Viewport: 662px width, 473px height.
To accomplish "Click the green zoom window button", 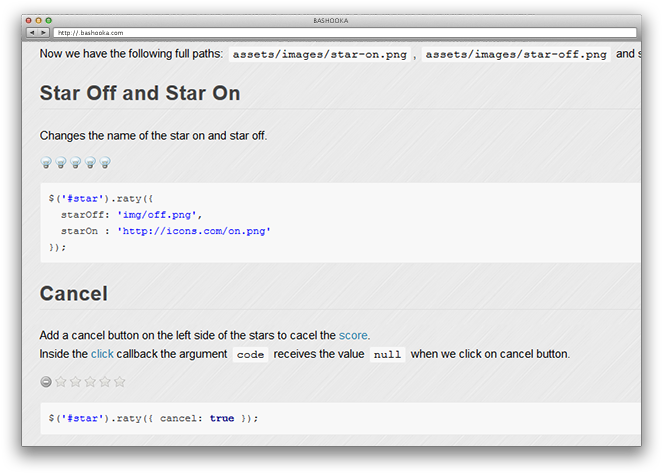I will click(49, 20).
